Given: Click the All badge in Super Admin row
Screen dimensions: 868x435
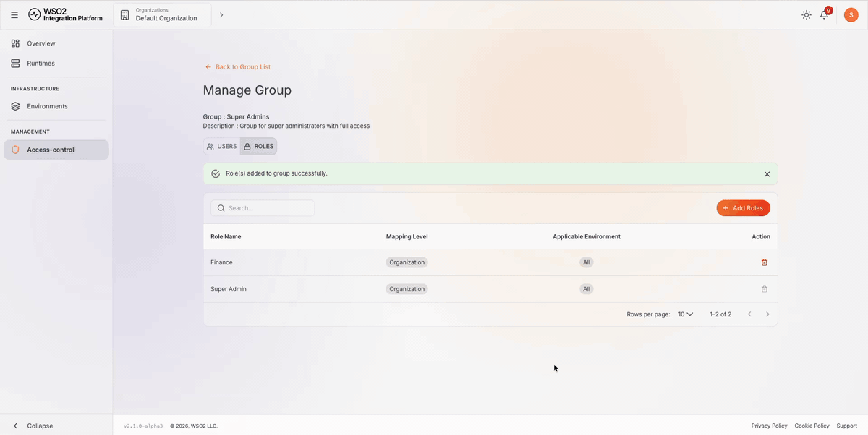Looking at the screenshot, I should click(587, 289).
